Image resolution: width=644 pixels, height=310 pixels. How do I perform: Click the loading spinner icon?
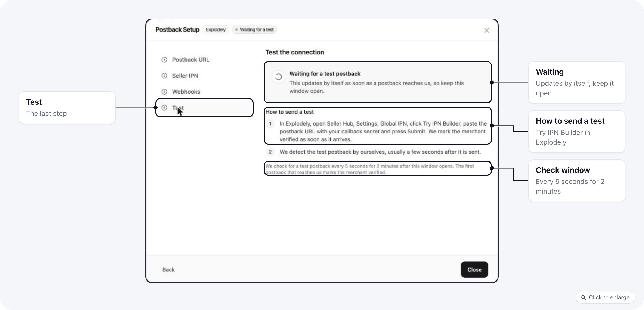point(278,77)
